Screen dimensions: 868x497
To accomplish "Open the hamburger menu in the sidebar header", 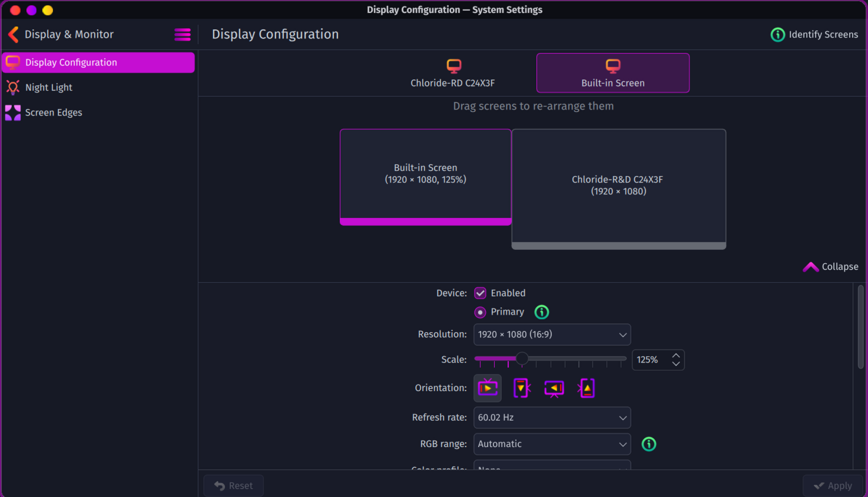I will tap(183, 35).
